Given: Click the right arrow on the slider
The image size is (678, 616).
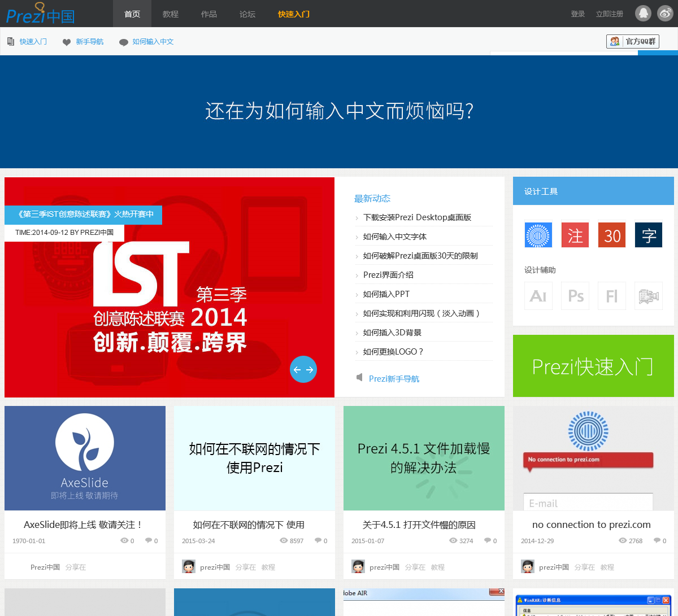Looking at the screenshot, I should pyautogui.click(x=310, y=370).
